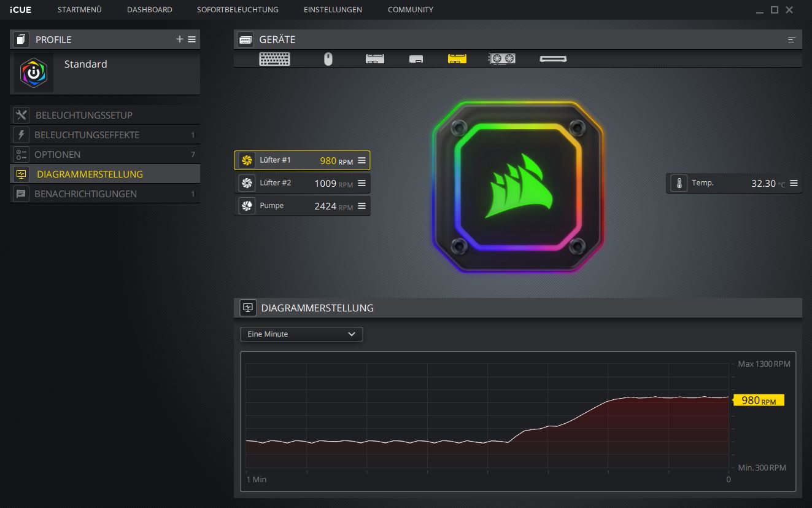This screenshot has width=812, height=508.
Task: Click the Lüfter #1 fan icon
Action: 247,161
